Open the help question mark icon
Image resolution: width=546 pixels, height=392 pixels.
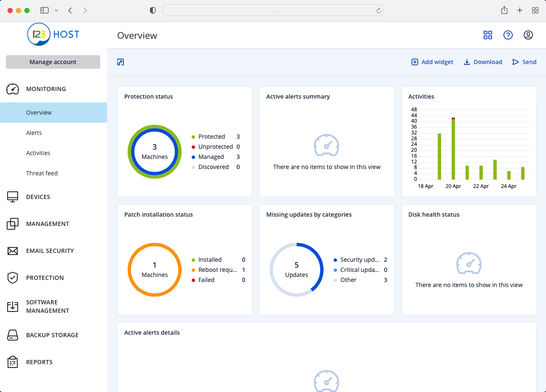click(508, 35)
